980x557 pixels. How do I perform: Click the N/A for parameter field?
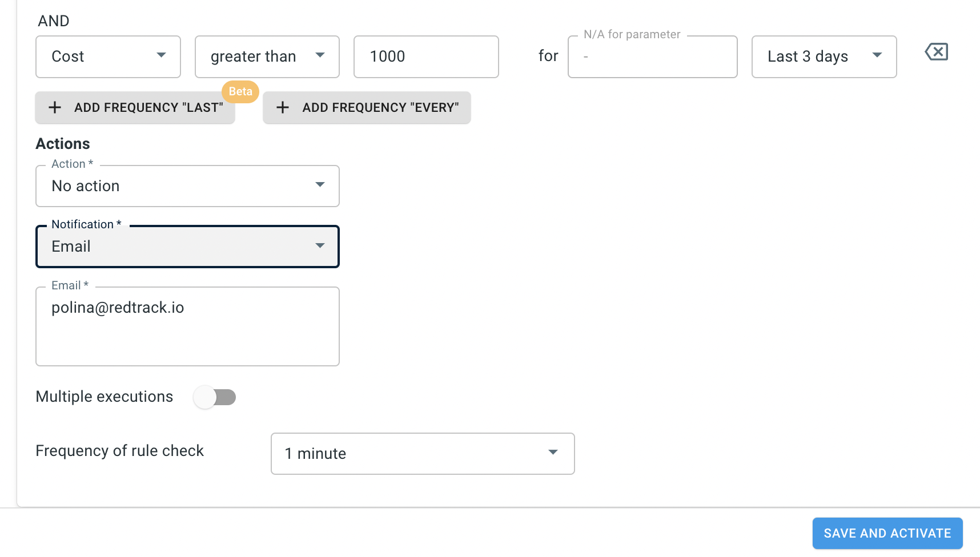tap(653, 56)
